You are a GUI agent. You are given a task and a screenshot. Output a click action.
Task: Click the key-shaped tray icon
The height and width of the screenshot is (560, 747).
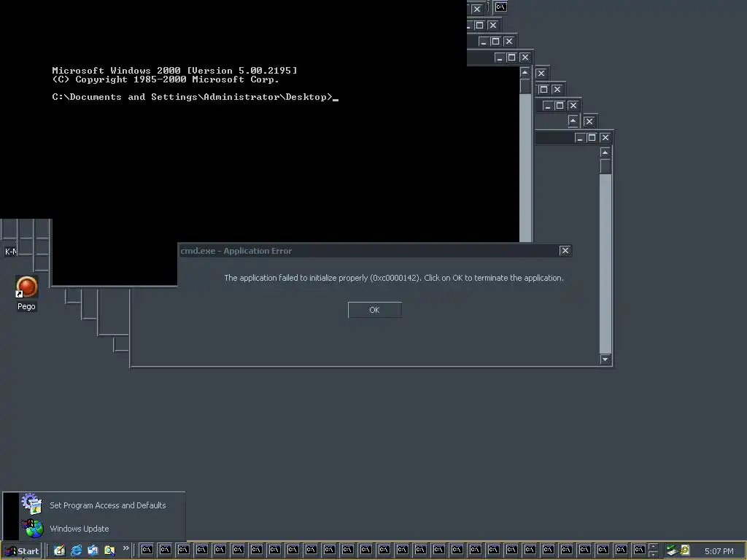point(685,550)
